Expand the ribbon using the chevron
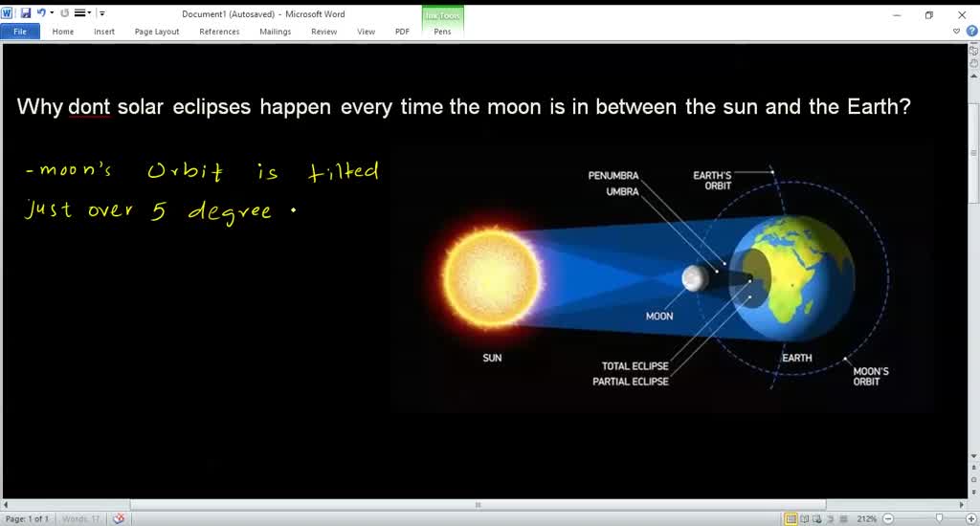Viewport: 980px width, 526px height. (956, 31)
